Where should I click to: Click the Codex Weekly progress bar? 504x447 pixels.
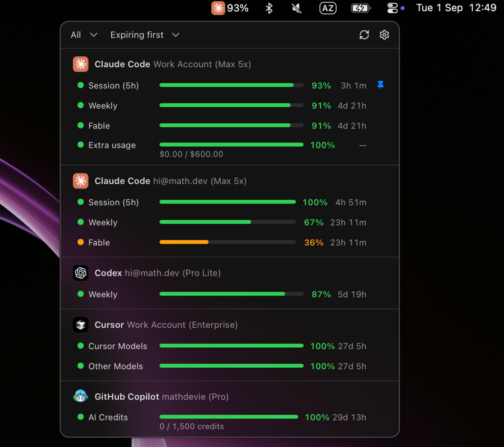click(x=231, y=294)
